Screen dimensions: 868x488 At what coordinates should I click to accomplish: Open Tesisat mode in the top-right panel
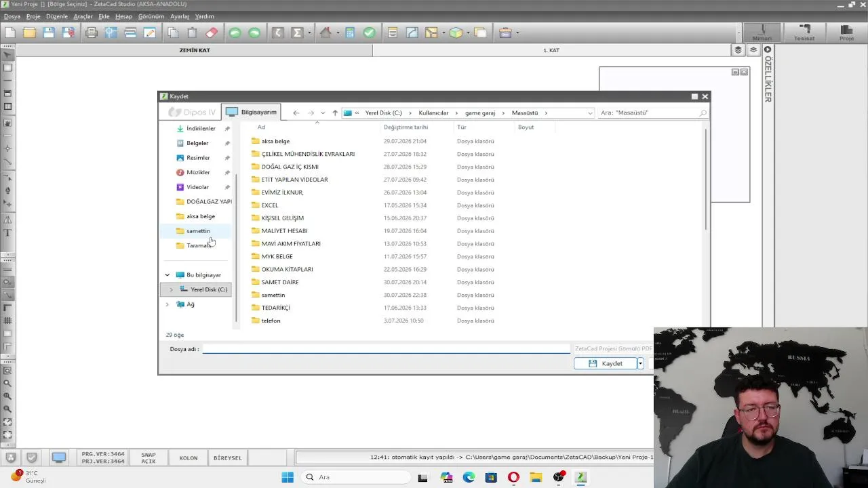pos(804,33)
